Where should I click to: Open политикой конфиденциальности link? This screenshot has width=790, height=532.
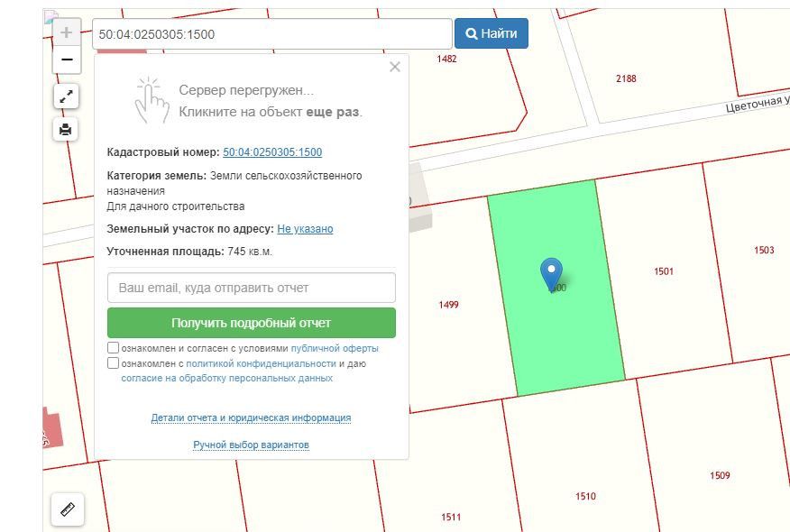point(261,363)
